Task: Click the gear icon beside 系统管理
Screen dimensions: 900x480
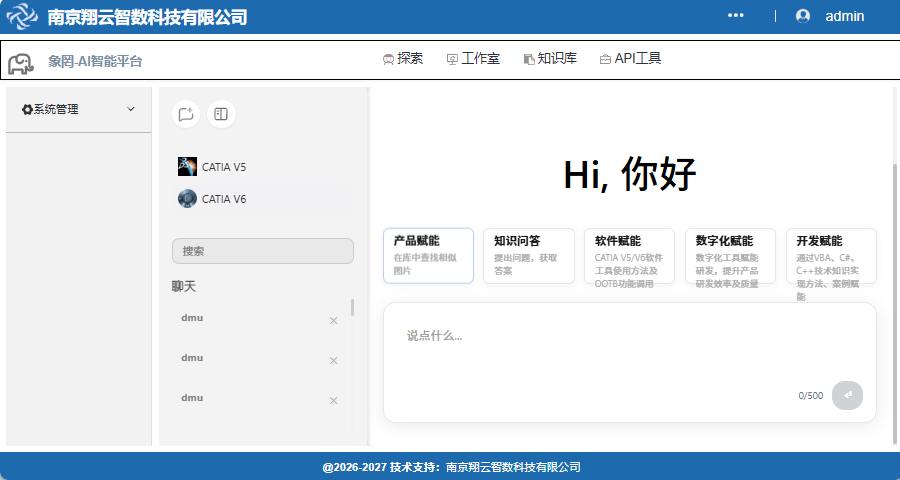Action: [27, 109]
